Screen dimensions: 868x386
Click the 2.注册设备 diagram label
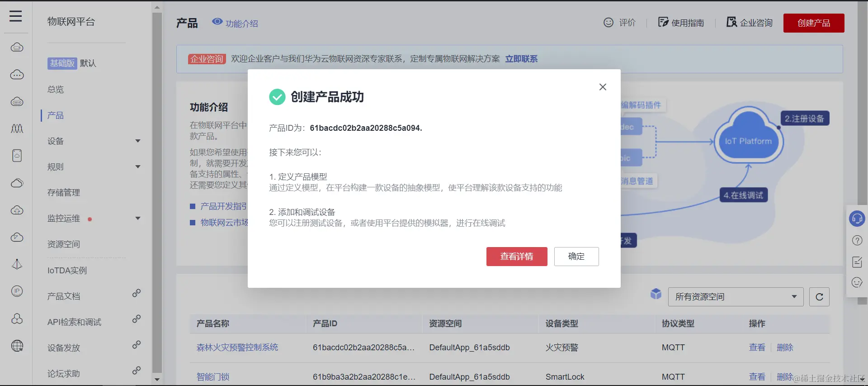click(x=805, y=119)
